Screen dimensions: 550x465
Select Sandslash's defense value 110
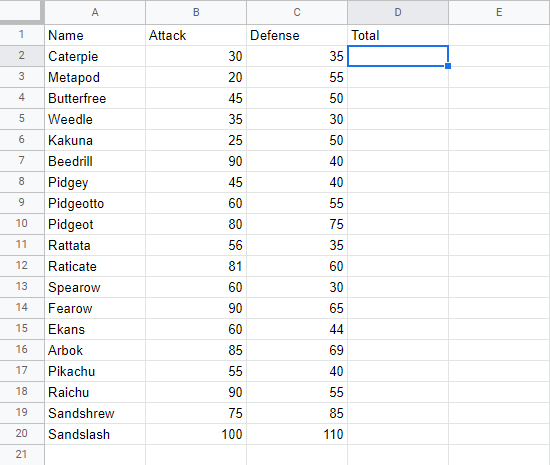[x=297, y=434]
